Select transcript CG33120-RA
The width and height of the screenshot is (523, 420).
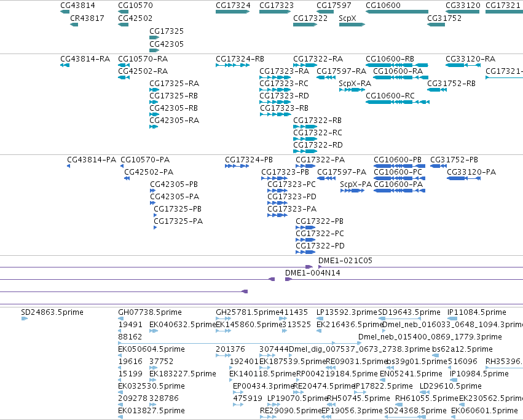point(463,65)
